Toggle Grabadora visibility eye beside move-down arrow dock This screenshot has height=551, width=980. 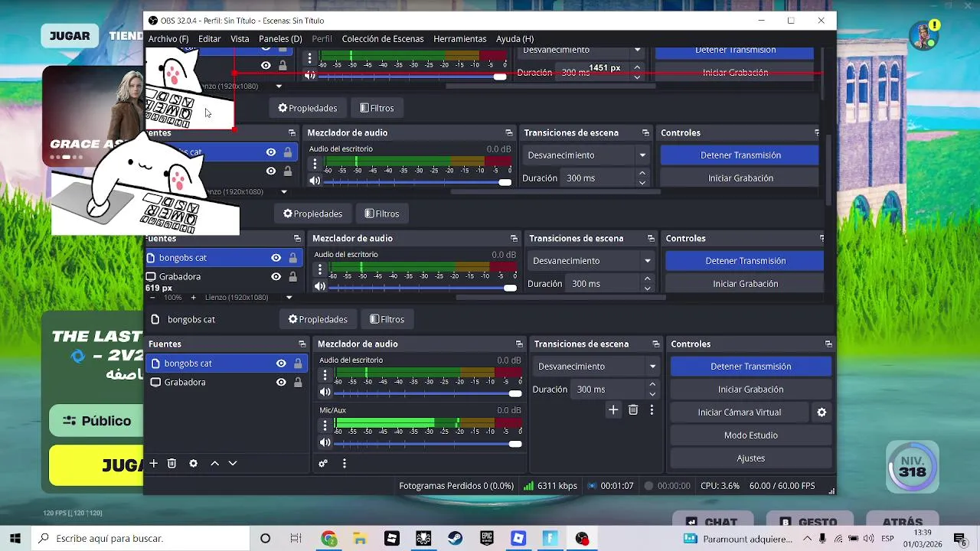pos(281,382)
